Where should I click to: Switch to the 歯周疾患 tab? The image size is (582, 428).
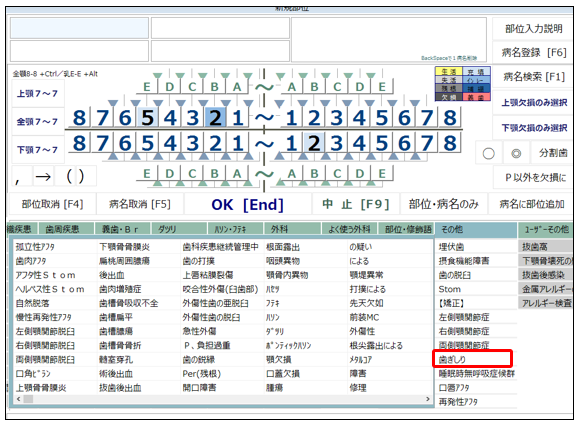pyautogui.click(x=62, y=229)
